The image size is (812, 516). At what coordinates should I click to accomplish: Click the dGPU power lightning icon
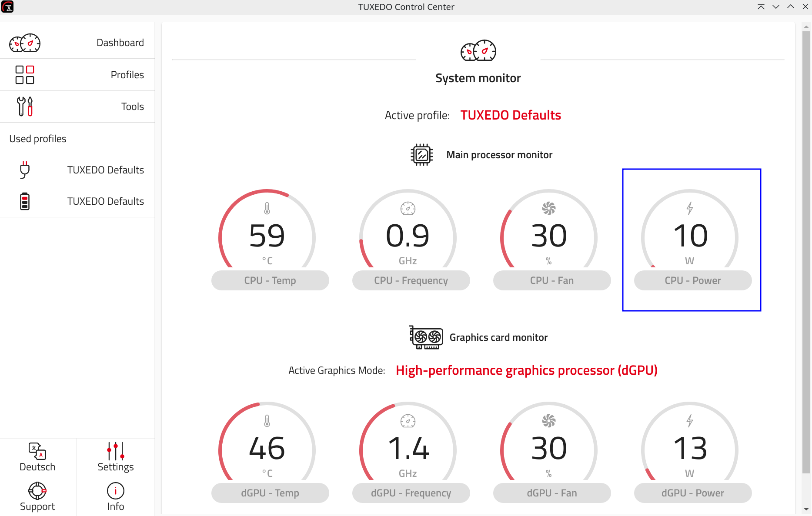tap(690, 421)
